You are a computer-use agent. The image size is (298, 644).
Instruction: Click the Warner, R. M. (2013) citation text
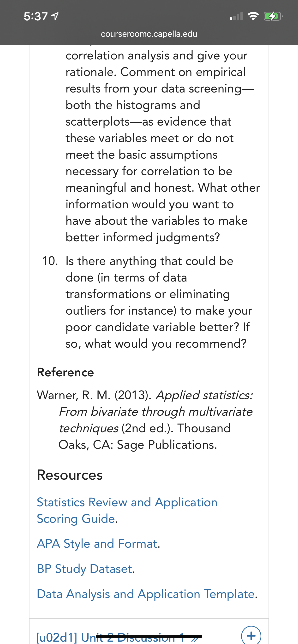[x=145, y=420]
